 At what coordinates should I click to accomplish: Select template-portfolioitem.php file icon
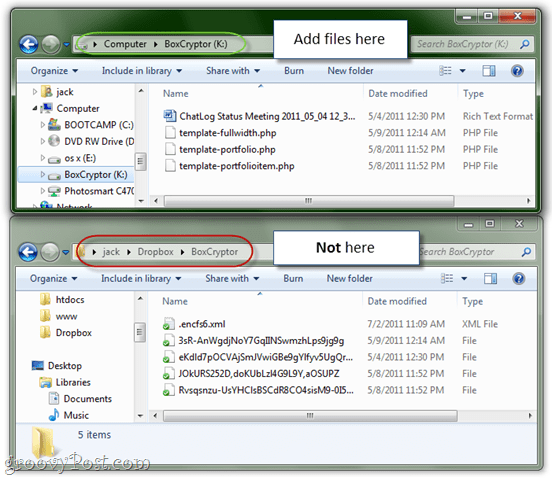170,166
